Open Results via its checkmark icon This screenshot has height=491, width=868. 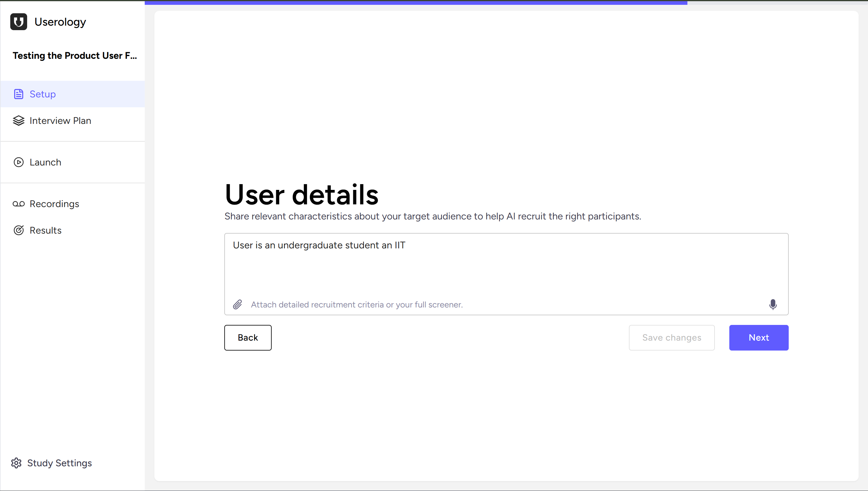click(x=19, y=230)
